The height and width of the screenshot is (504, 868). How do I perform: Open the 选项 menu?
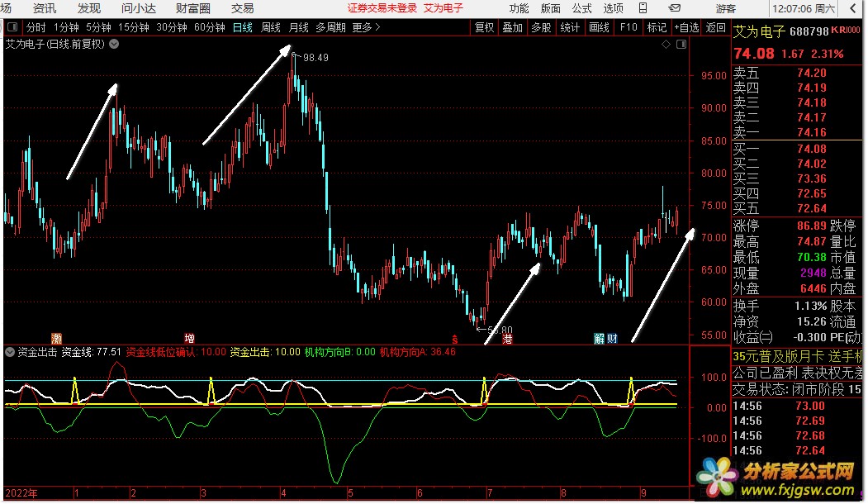[614, 8]
